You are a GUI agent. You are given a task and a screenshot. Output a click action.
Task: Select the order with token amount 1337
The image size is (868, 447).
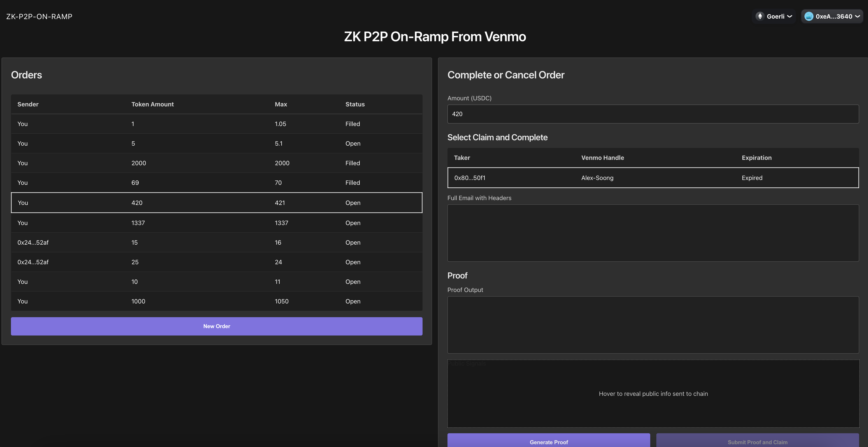click(x=216, y=223)
